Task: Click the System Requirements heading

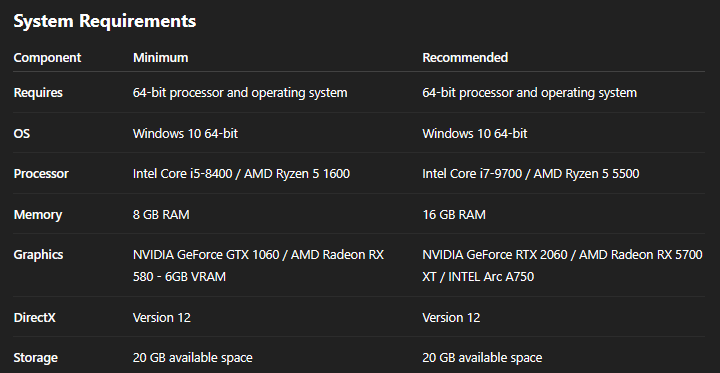Action: click(x=105, y=21)
